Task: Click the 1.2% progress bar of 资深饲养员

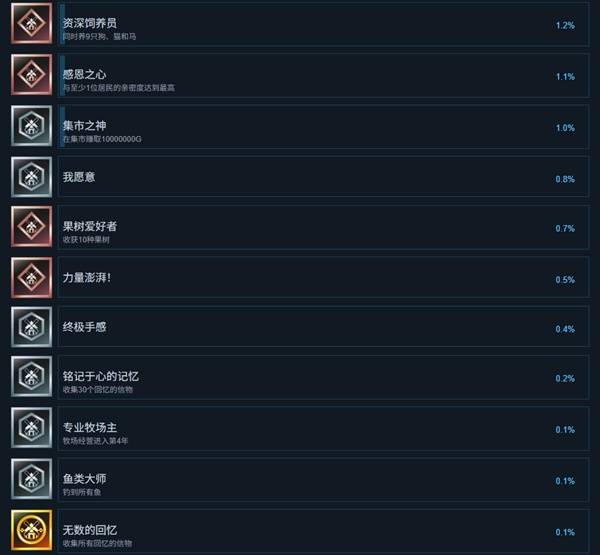Action: (62, 24)
